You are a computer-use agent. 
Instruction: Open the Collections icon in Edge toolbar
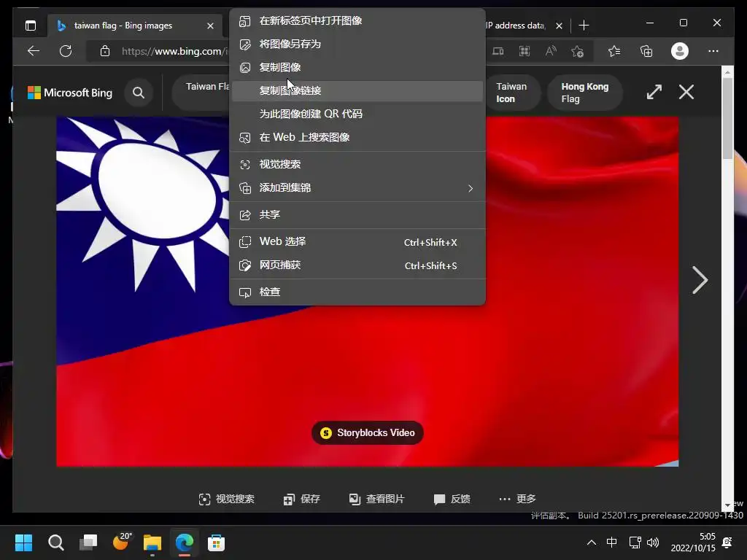pos(646,51)
